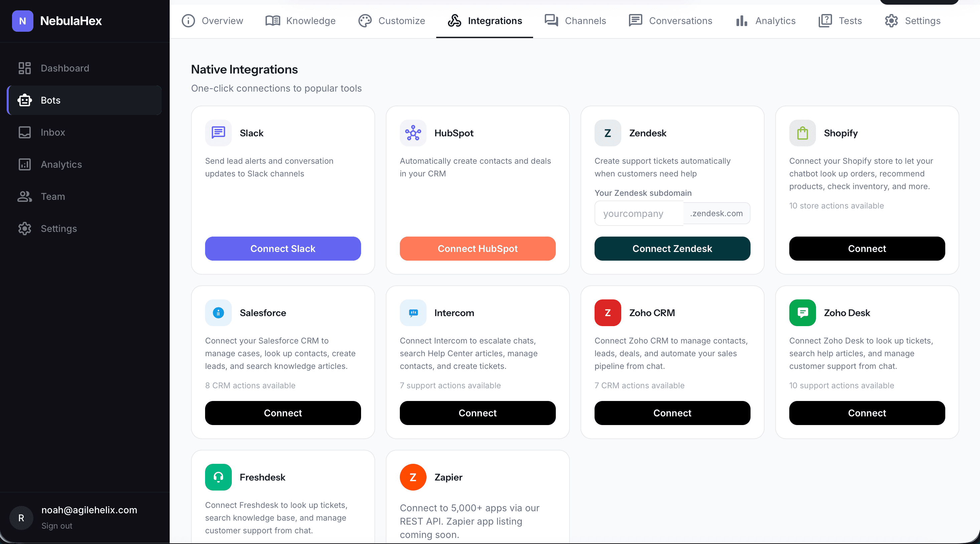Click the Shopify bag icon
This screenshot has width=980, height=544.
tap(803, 133)
